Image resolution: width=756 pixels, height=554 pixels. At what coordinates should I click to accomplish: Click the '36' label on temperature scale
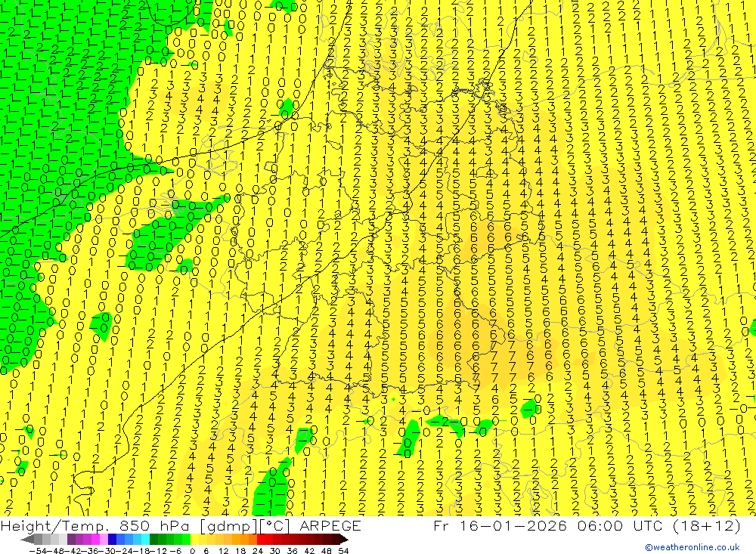[292, 551]
